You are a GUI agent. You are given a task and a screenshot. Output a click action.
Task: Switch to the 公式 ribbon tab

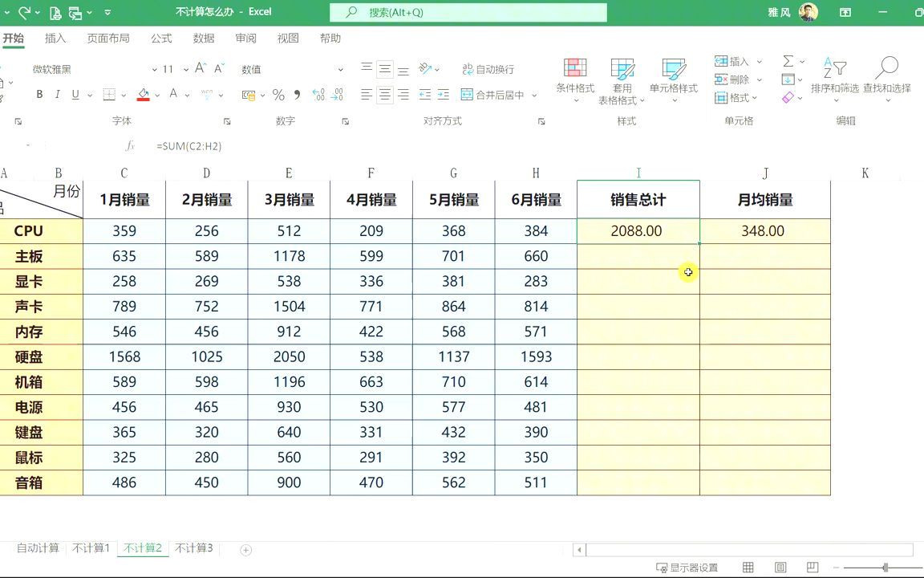(x=160, y=38)
